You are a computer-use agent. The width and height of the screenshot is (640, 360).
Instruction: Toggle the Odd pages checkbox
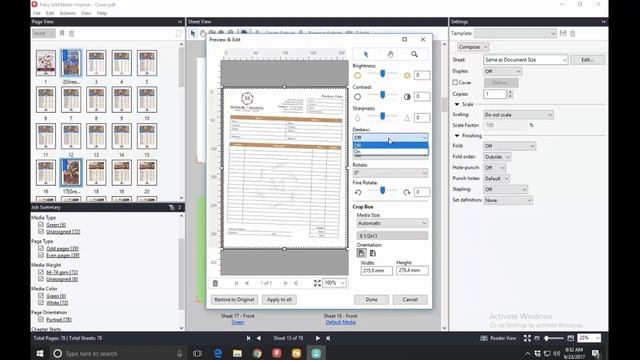click(41, 248)
